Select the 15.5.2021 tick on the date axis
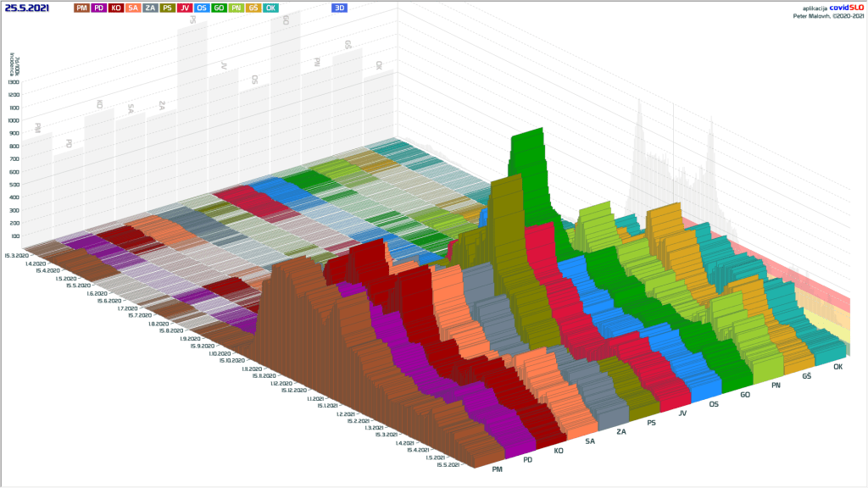The width and height of the screenshot is (868, 488). pos(448,464)
